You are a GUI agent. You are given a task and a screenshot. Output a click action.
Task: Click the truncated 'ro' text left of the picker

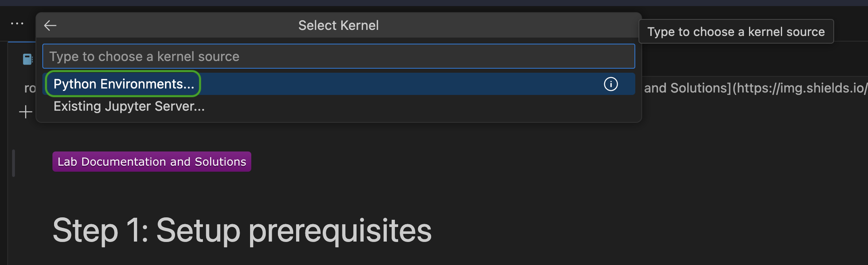(30, 88)
